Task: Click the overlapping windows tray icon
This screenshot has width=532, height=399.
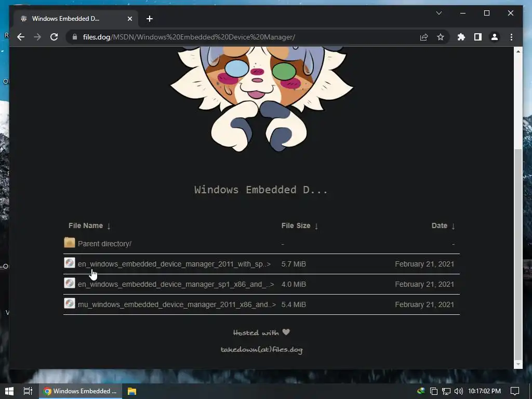Action: 434,391
